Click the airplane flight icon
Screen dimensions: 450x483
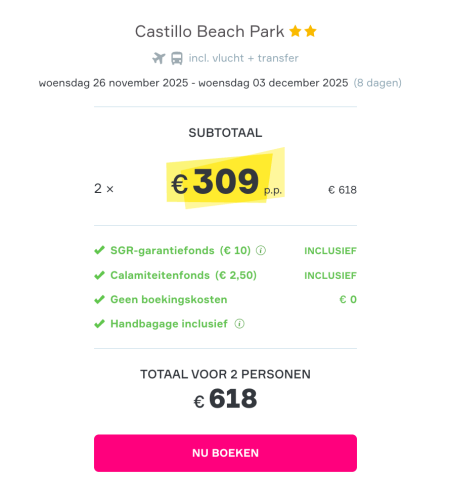(x=159, y=58)
